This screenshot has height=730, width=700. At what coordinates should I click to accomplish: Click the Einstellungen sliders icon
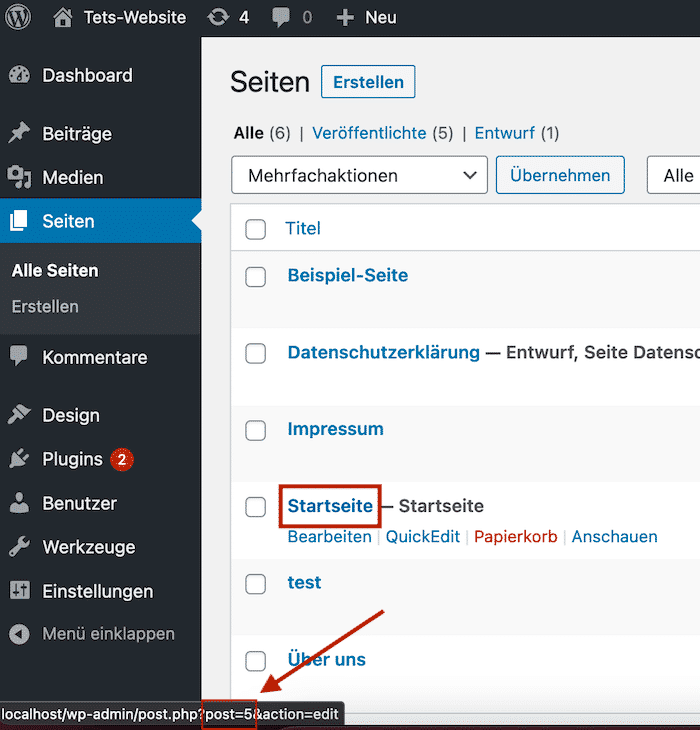point(19,591)
